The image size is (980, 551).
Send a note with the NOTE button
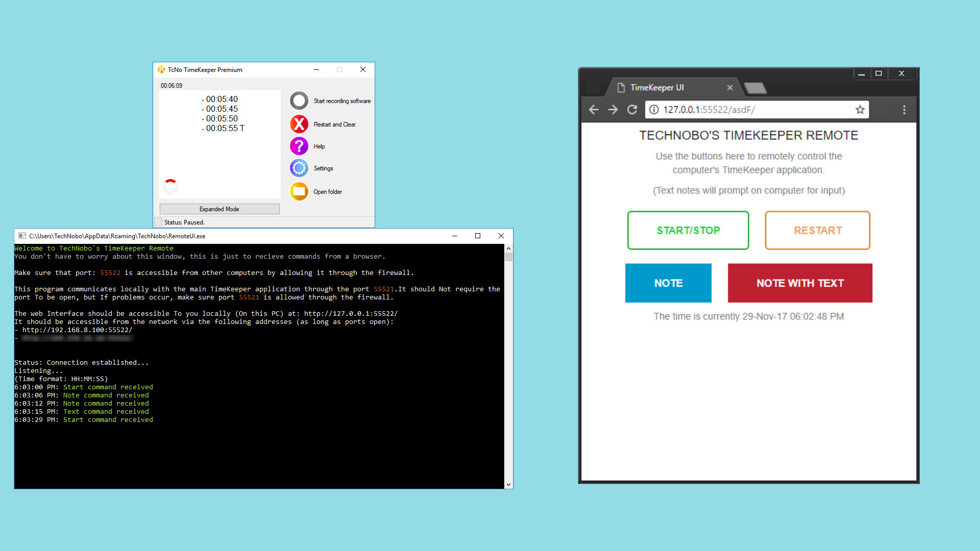coord(668,283)
